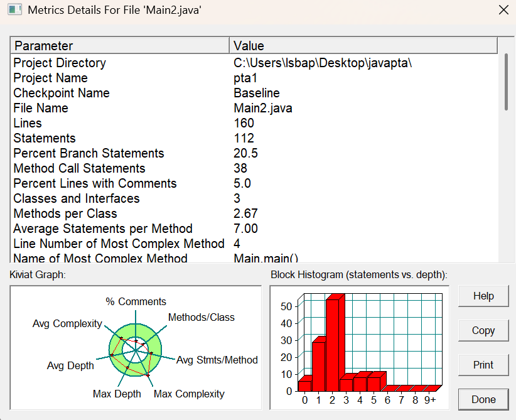Click the value pta1
Viewport: 516px width, 420px height.
coord(245,78)
